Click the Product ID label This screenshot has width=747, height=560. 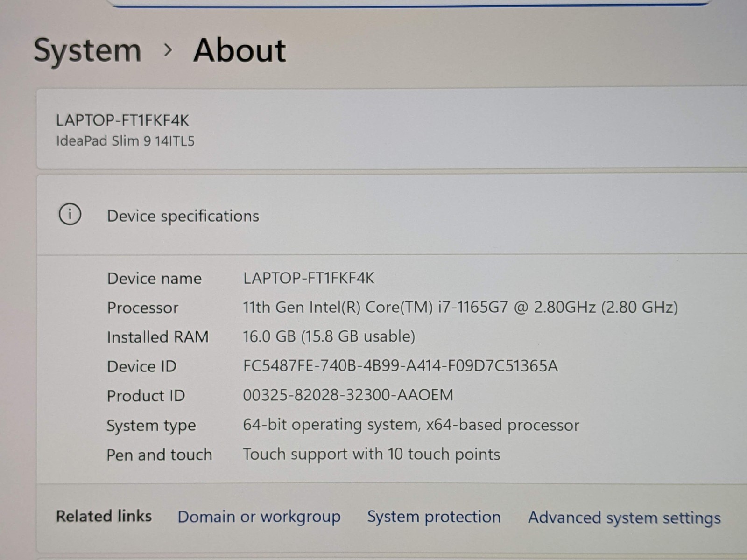click(146, 396)
